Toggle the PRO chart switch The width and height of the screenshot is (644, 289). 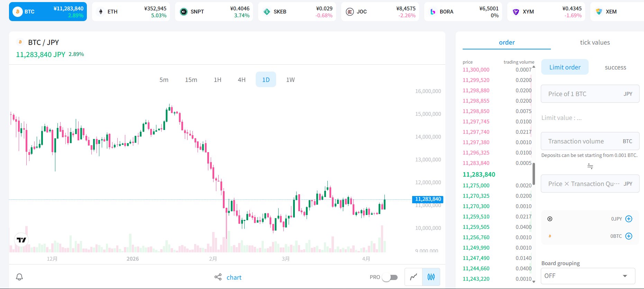tap(390, 277)
